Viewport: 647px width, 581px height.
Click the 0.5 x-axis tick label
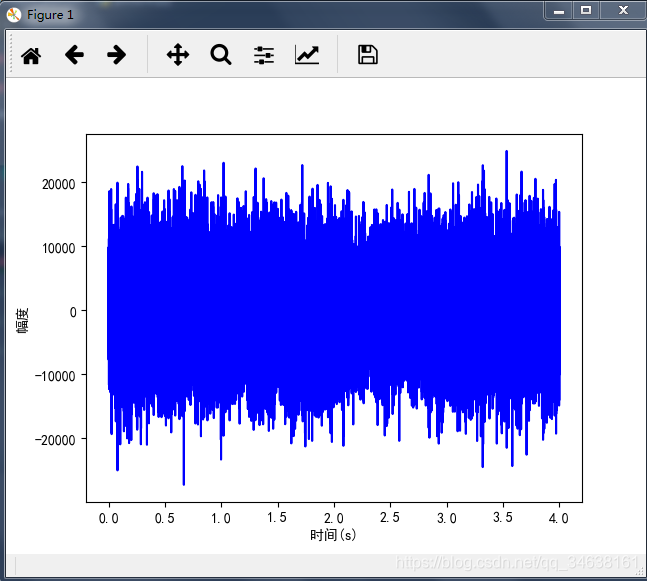[165, 518]
